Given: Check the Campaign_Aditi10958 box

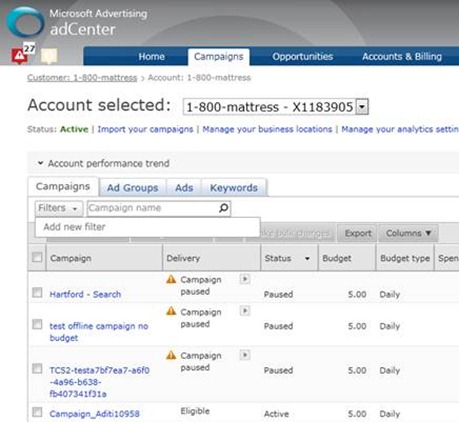Looking at the screenshot, I should click(37, 412).
